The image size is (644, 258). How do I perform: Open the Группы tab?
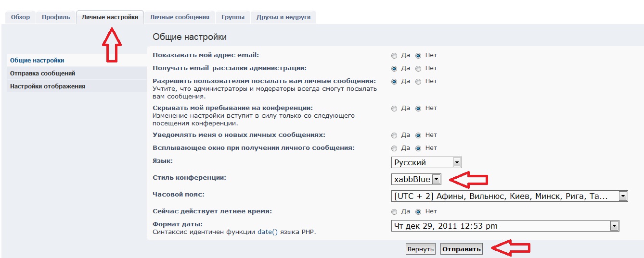tap(233, 17)
